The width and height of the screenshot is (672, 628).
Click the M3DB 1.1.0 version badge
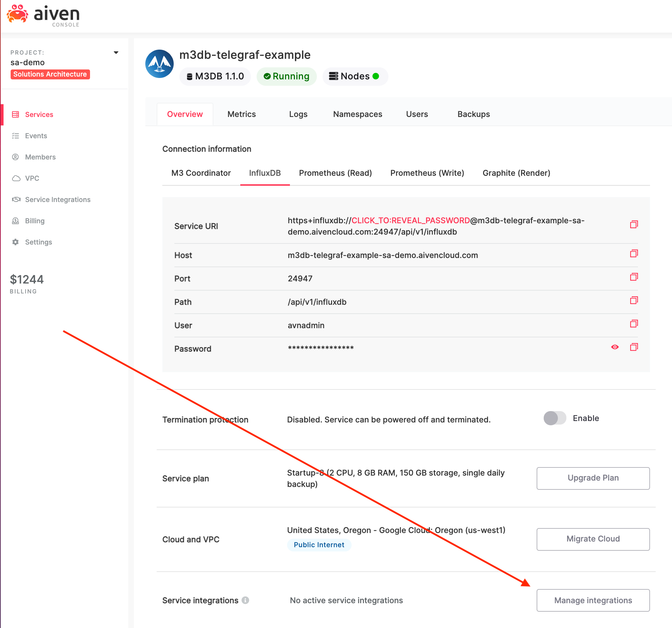click(x=215, y=76)
